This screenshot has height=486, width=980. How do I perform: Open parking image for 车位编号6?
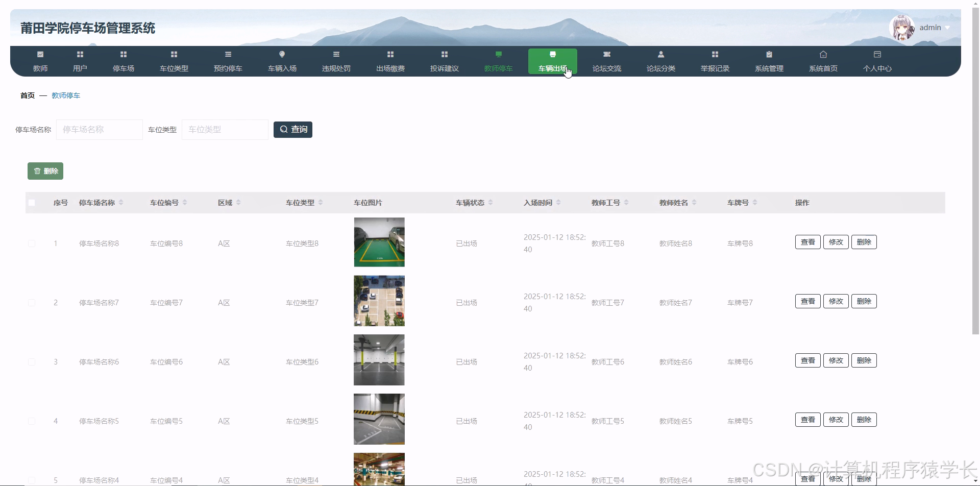click(379, 360)
